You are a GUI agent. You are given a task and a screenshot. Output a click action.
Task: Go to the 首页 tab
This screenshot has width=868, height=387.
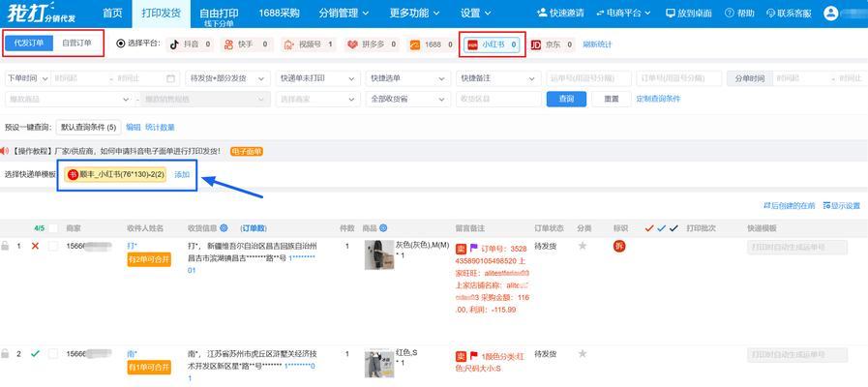tap(113, 14)
